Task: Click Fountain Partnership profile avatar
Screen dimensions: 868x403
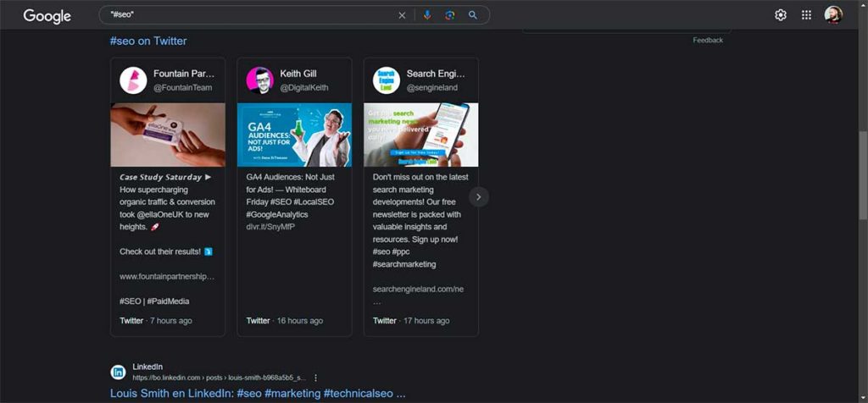Action: click(x=133, y=80)
